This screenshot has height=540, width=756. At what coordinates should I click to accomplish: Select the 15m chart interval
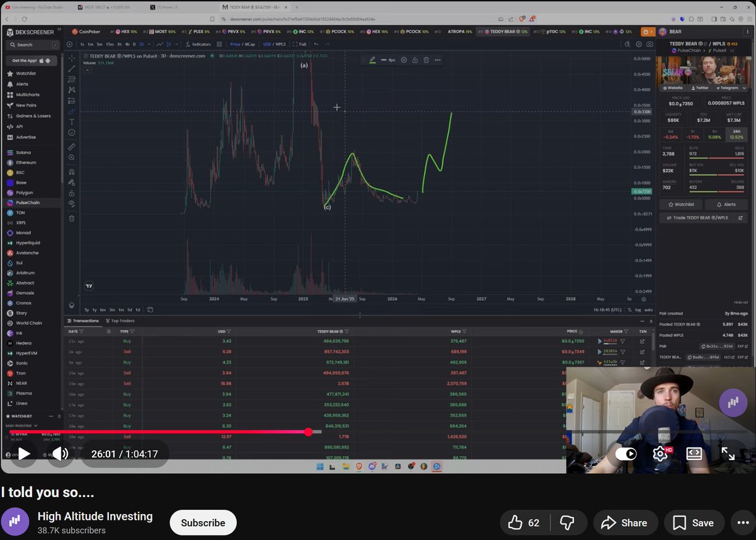point(110,45)
